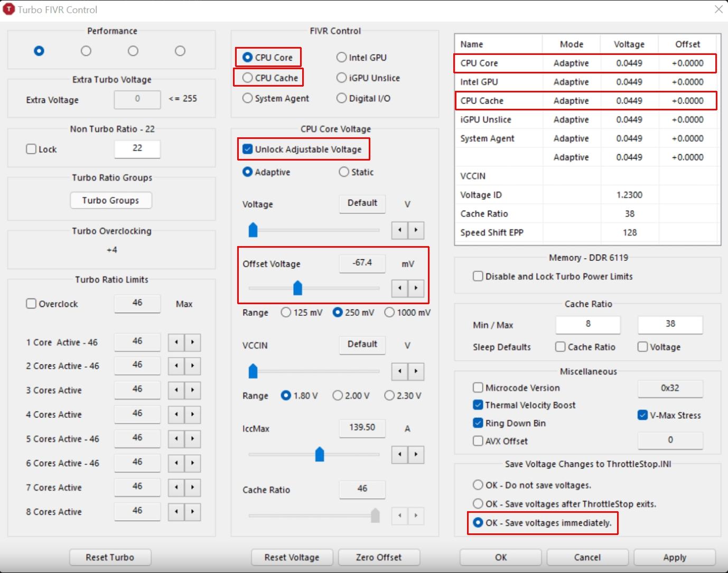Image resolution: width=728 pixels, height=573 pixels.
Task: Decrease the 2 Cores Active ratio
Action: point(176,366)
